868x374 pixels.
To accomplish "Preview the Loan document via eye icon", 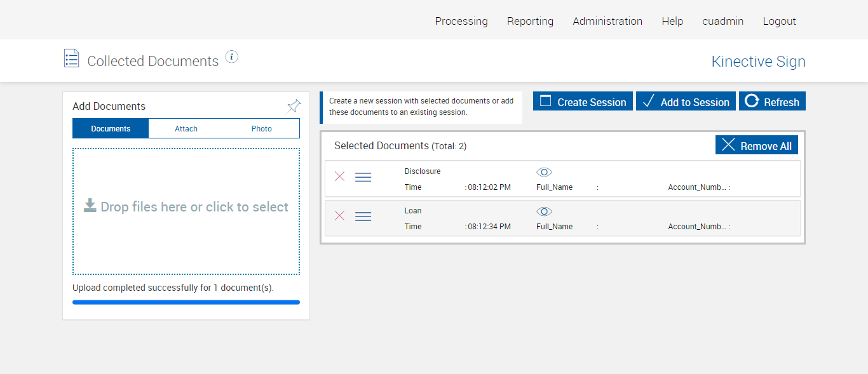I will pos(544,211).
